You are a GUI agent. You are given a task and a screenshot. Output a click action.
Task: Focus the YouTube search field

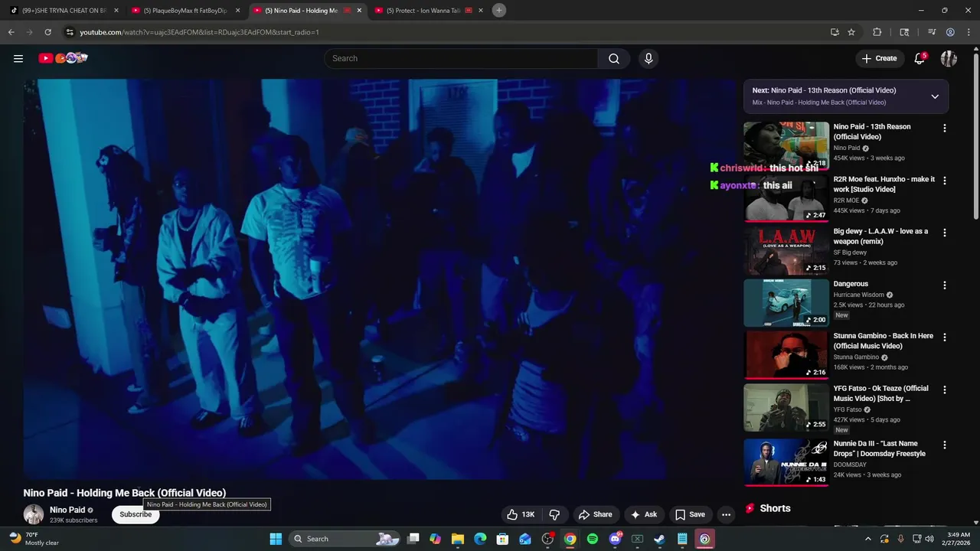[x=461, y=58]
